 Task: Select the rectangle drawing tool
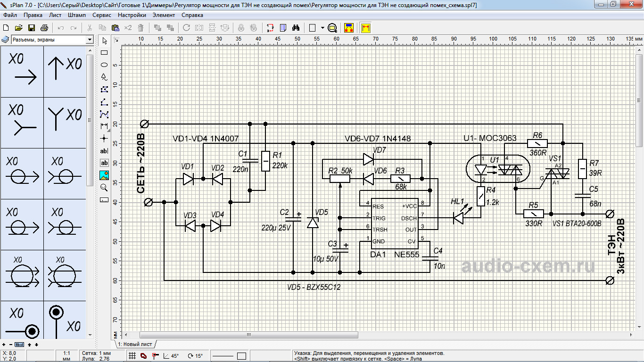click(104, 53)
